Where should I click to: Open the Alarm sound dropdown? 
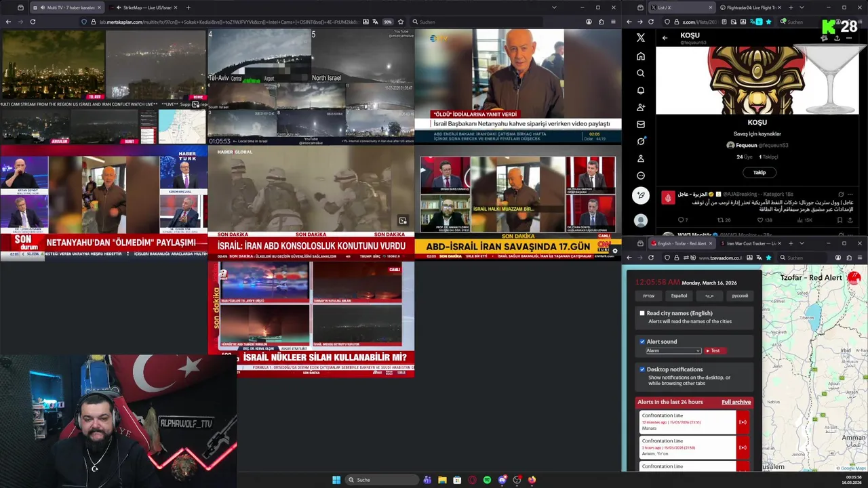(673, 350)
